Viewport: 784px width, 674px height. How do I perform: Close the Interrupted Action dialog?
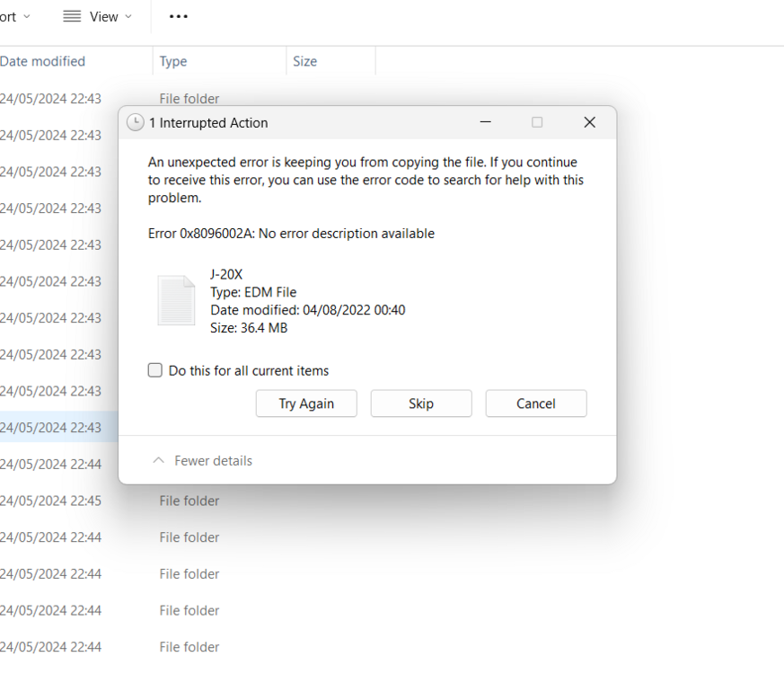[589, 122]
